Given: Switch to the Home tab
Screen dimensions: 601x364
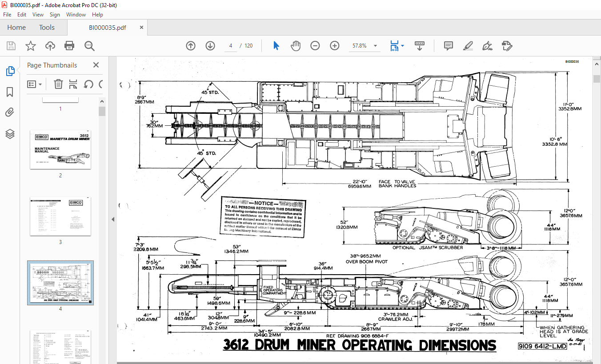Looking at the screenshot, I should [x=16, y=28].
